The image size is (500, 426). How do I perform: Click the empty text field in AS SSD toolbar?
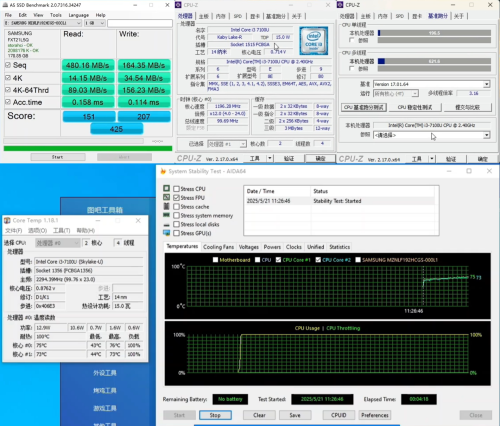pos(140,23)
